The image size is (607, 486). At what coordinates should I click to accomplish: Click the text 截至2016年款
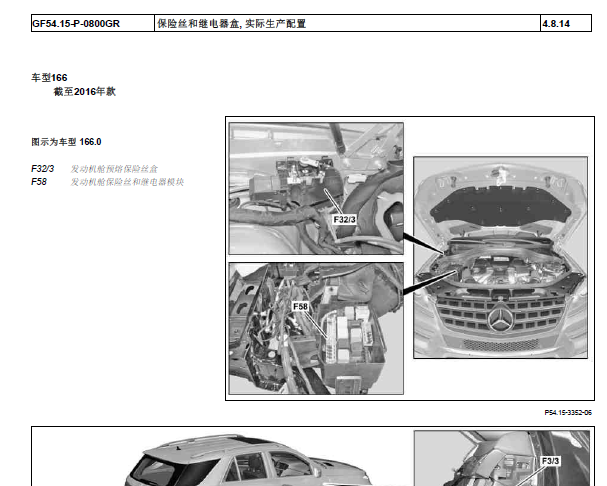[x=84, y=92]
